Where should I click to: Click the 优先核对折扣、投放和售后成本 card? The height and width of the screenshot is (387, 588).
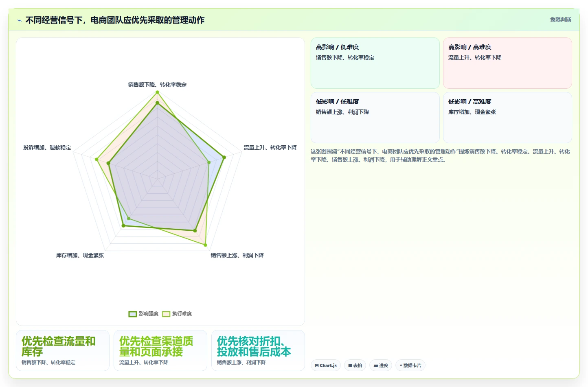(x=258, y=350)
